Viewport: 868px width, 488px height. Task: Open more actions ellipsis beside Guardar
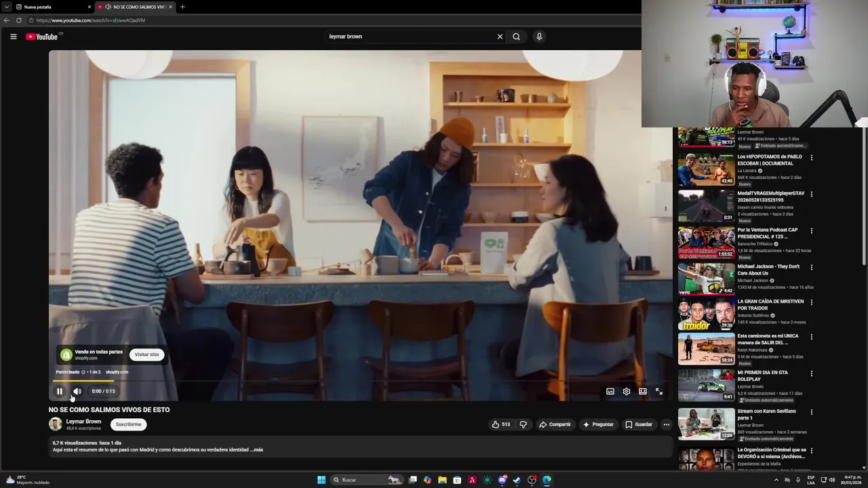point(666,424)
